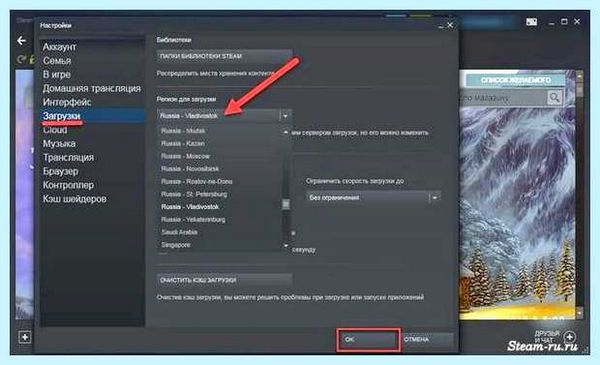Open the Cloud settings
Viewport: 600px width, 365px height.
click(55, 130)
